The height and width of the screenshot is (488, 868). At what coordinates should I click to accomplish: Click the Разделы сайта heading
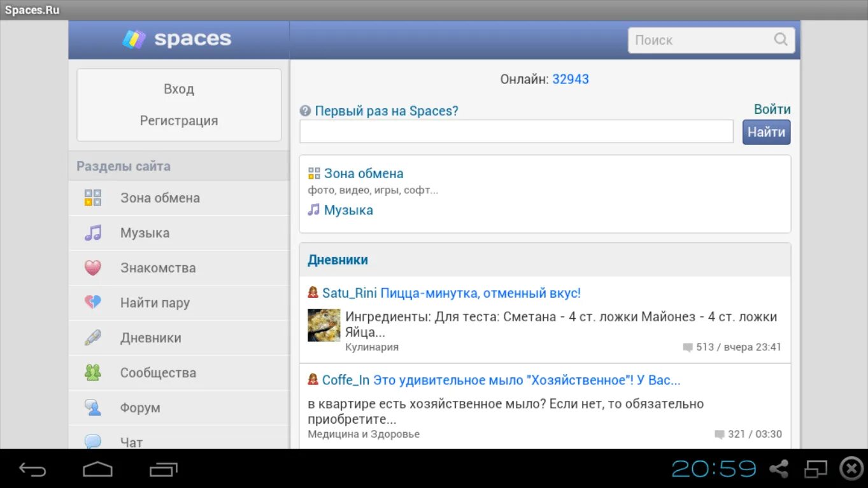pyautogui.click(x=124, y=167)
